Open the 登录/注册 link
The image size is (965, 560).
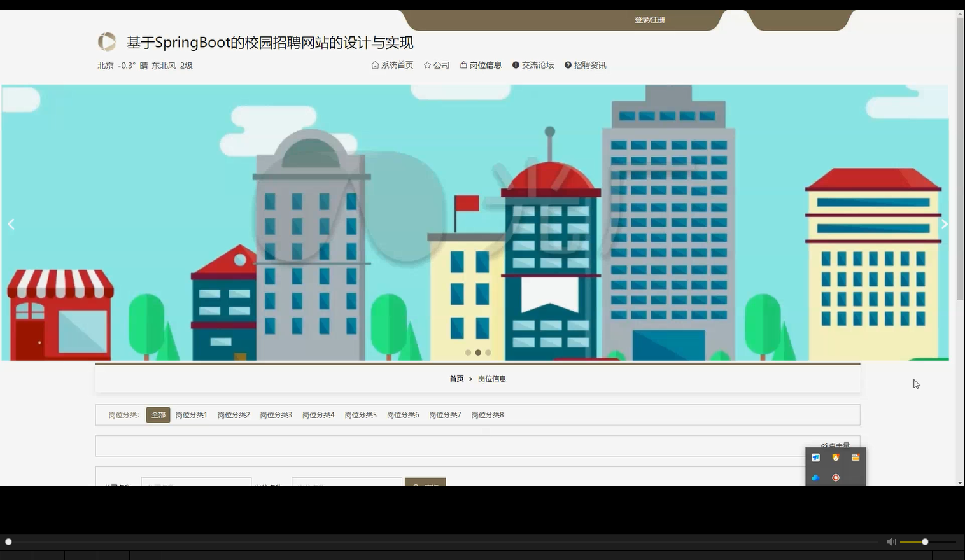point(649,19)
